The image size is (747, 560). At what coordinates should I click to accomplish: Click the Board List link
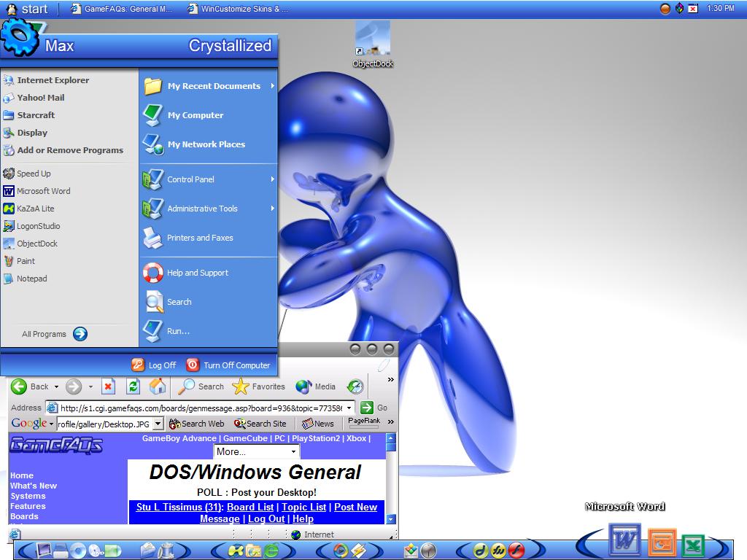click(x=250, y=507)
